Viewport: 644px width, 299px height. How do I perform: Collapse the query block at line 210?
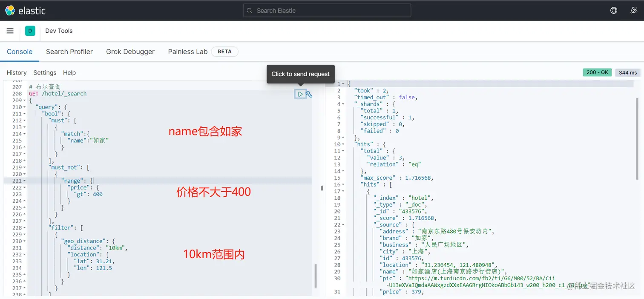tap(25, 107)
